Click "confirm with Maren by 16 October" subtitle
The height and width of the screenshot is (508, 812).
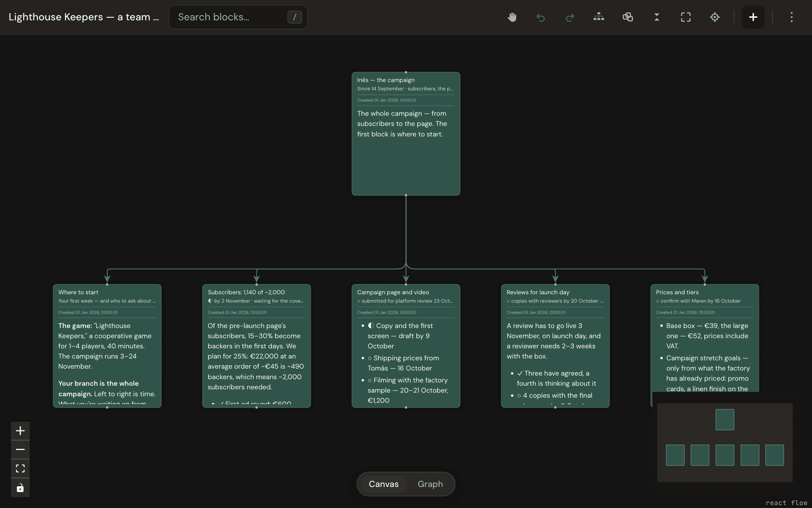[x=698, y=301]
